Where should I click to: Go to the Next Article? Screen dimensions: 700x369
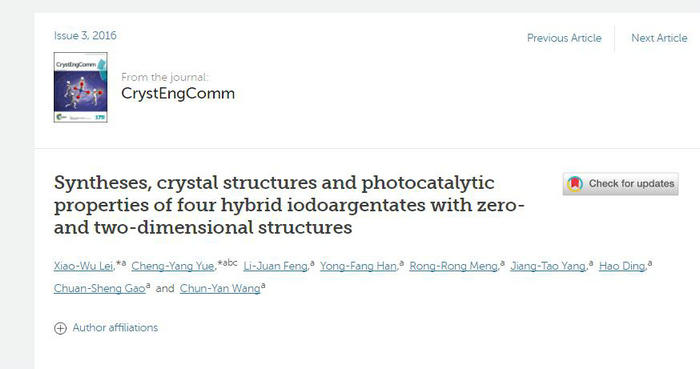659,38
